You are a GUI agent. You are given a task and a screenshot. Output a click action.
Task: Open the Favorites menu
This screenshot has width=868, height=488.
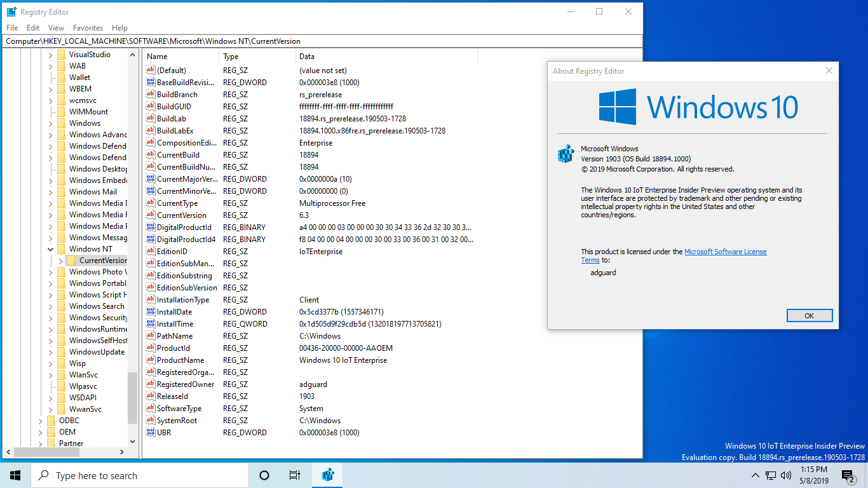88,28
